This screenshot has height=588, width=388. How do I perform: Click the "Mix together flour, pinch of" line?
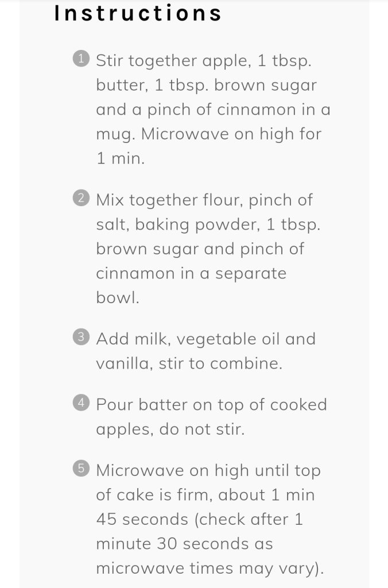point(204,200)
